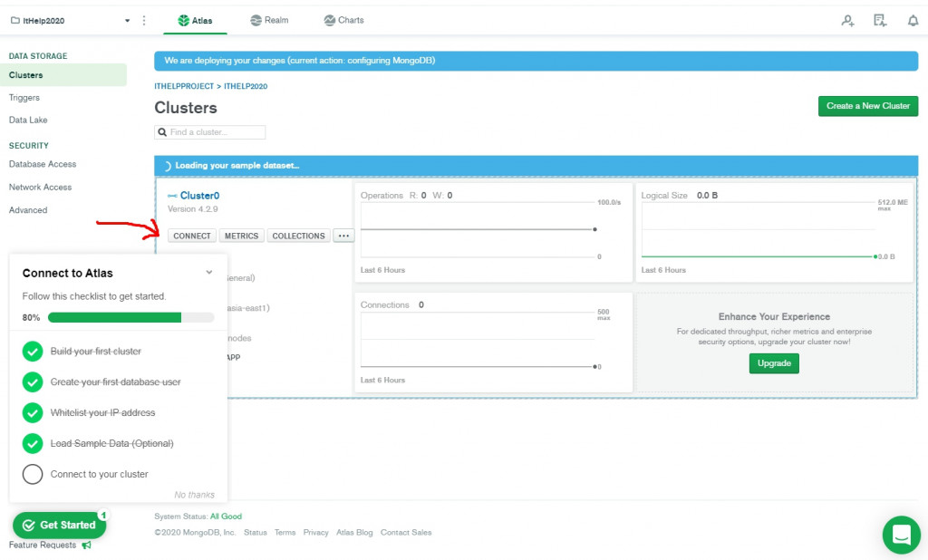Click the ITHELPPROJECT breadcrumb
Screen dimensions: 928x560
[184, 86]
